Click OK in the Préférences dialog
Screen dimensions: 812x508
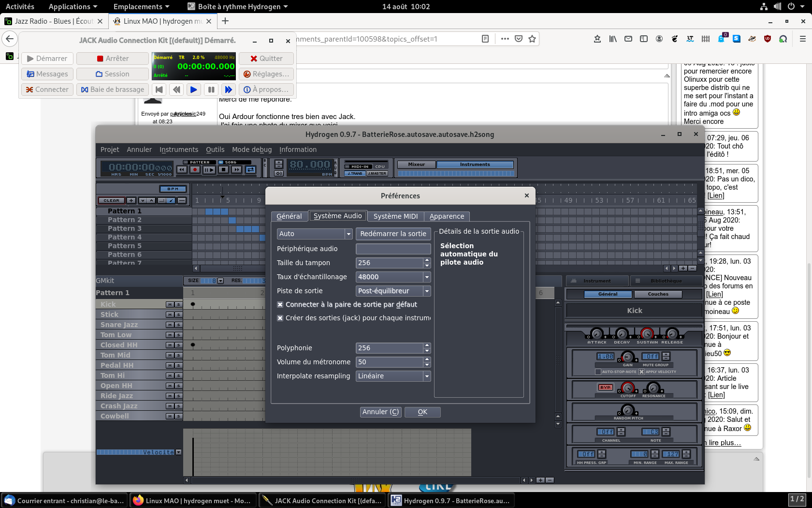(422, 412)
